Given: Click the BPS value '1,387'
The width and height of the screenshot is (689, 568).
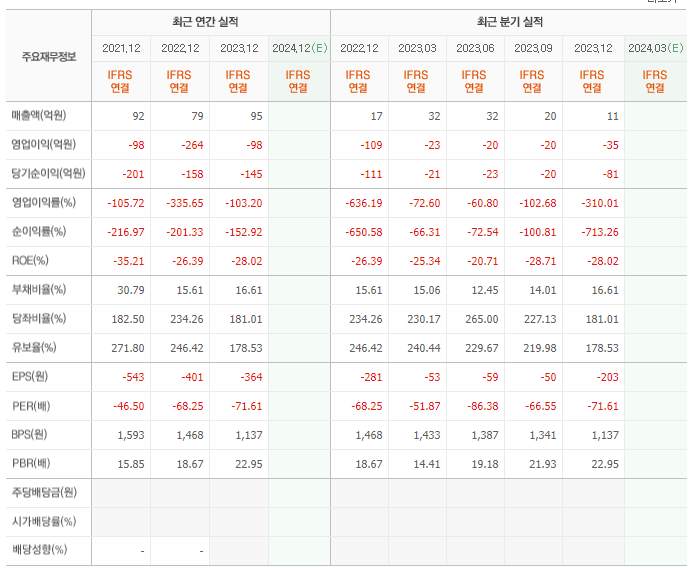Looking at the screenshot, I should (485, 435).
